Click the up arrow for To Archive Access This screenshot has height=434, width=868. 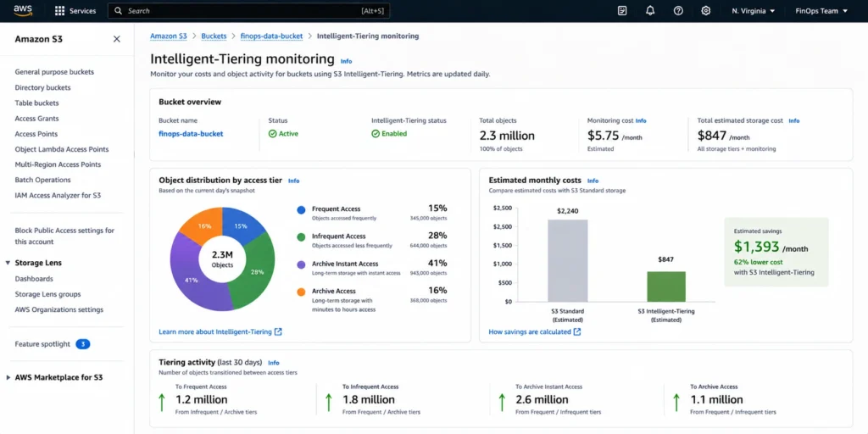pos(676,403)
